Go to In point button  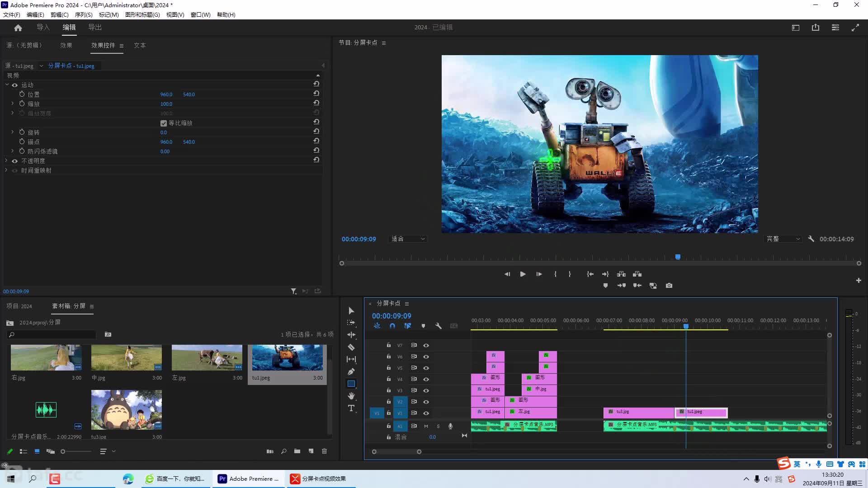coord(590,274)
